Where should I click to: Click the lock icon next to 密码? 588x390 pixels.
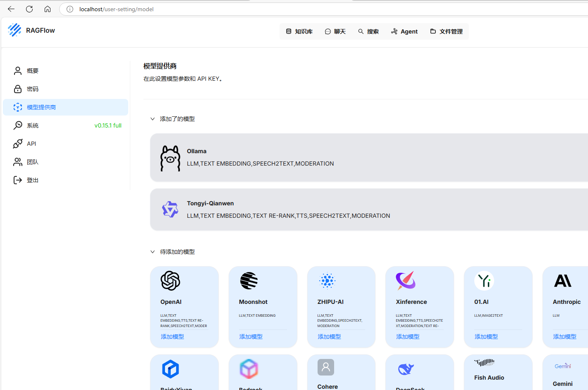(18, 89)
